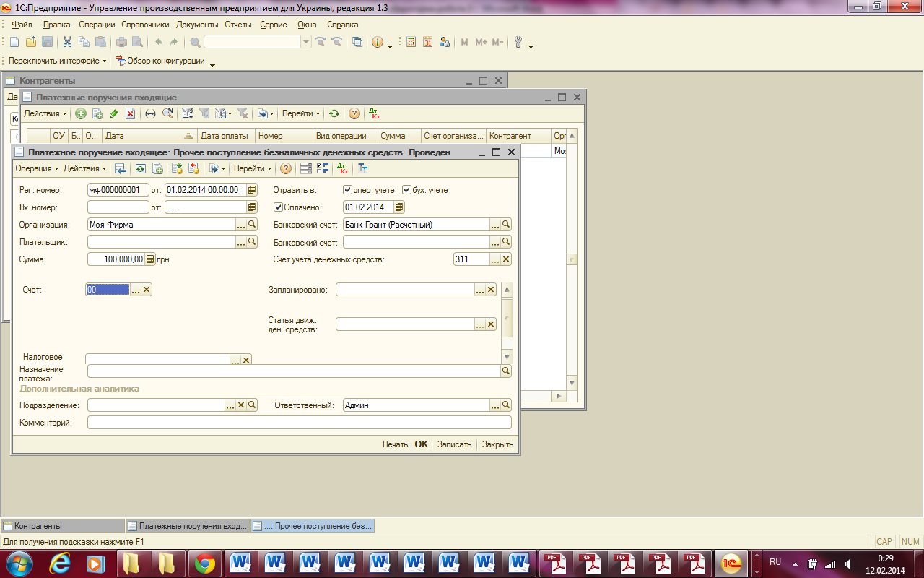
Task: Open the Сервис menu
Action: (x=274, y=25)
